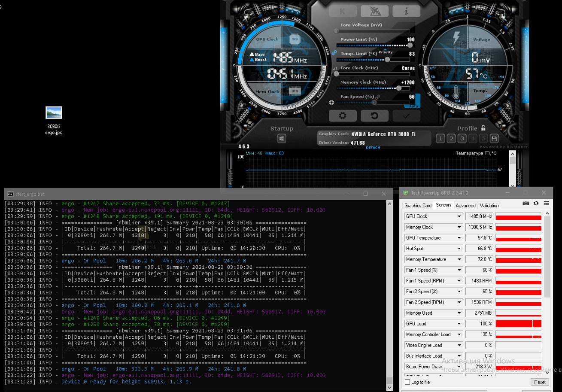
Task: Toggle the Profile lock icon
Action: [483, 128]
